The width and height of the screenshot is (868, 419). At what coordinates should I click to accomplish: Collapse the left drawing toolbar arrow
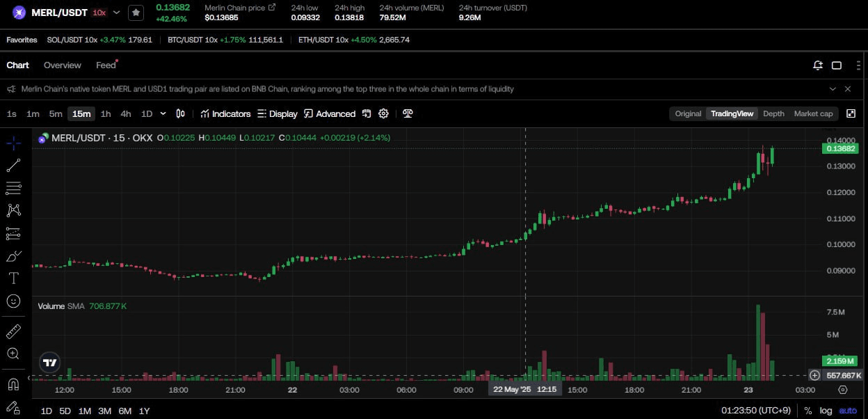(x=29, y=378)
